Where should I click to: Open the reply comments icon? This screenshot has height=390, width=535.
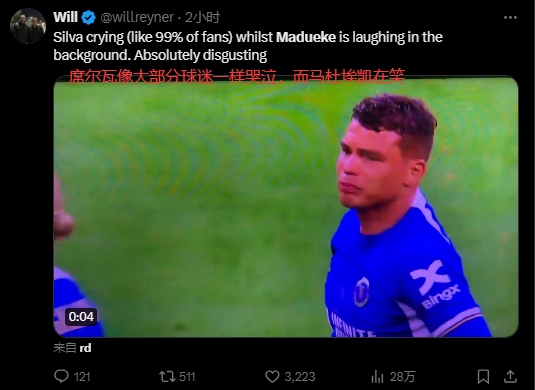point(61,376)
